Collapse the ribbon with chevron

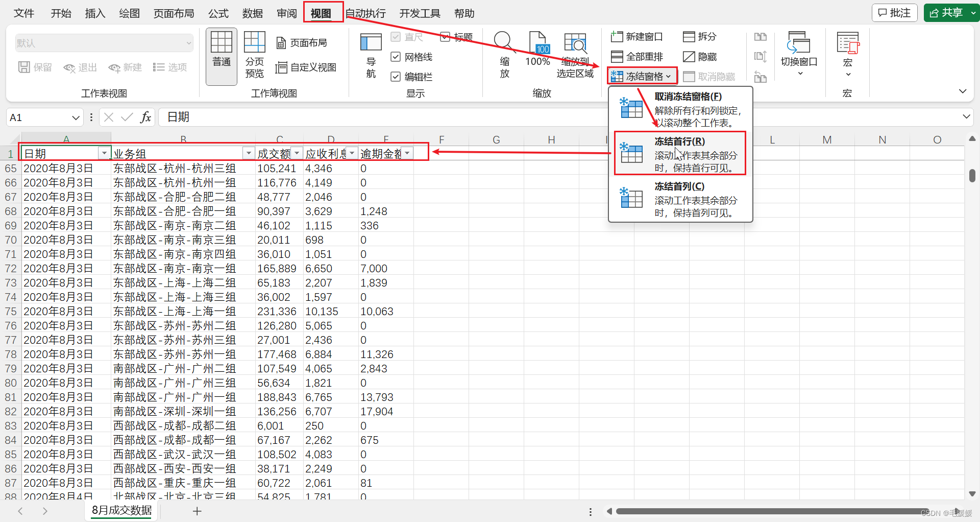(x=963, y=91)
